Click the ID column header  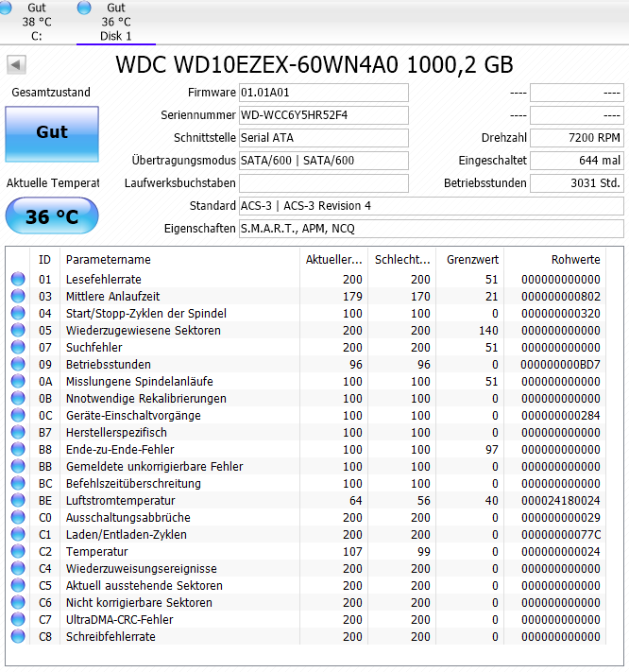click(44, 260)
